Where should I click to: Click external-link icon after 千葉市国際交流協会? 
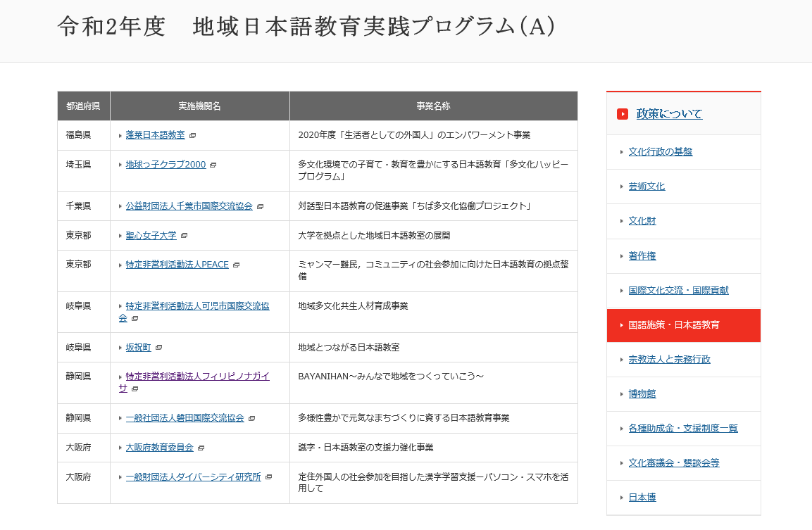pyautogui.click(x=260, y=206)
